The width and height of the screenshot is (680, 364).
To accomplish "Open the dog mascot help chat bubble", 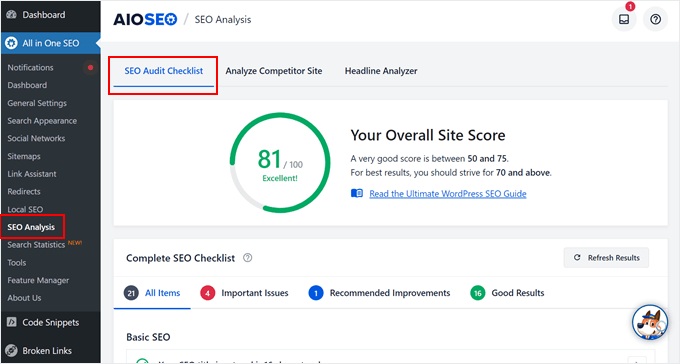I will click(x=650, y=322).
